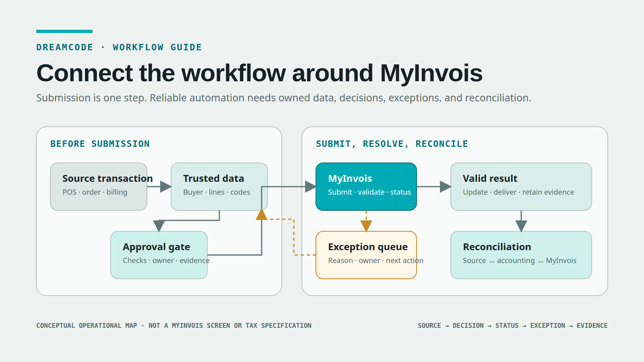644x362 pixels.
Task: Click the arrowhead pointing into MyInvois node
Action: tap(311, 187)
